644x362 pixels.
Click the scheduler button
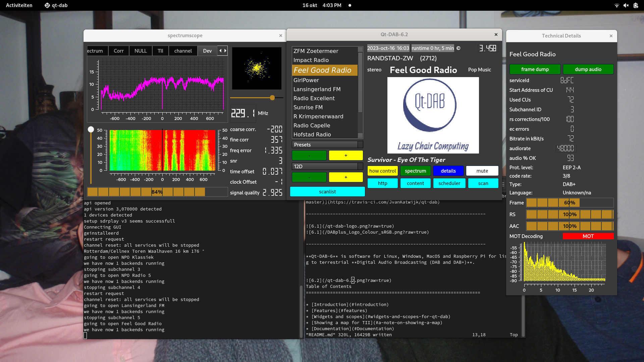tap(449, 183)
